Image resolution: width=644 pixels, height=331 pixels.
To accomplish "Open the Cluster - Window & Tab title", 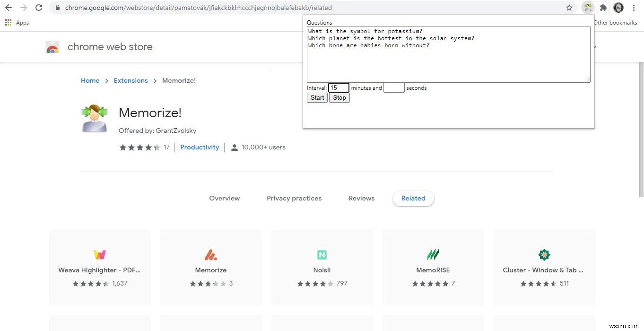I will pyautogui.click(x=544, y=270).
